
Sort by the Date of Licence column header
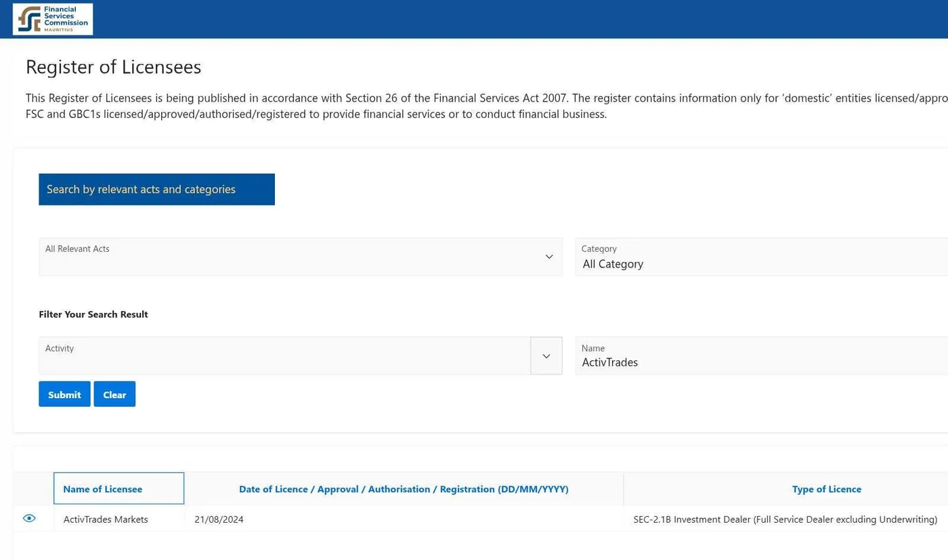[404, 489]
